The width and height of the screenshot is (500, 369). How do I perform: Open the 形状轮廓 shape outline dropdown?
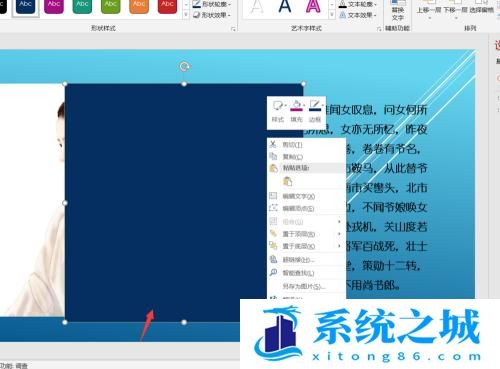212,4
